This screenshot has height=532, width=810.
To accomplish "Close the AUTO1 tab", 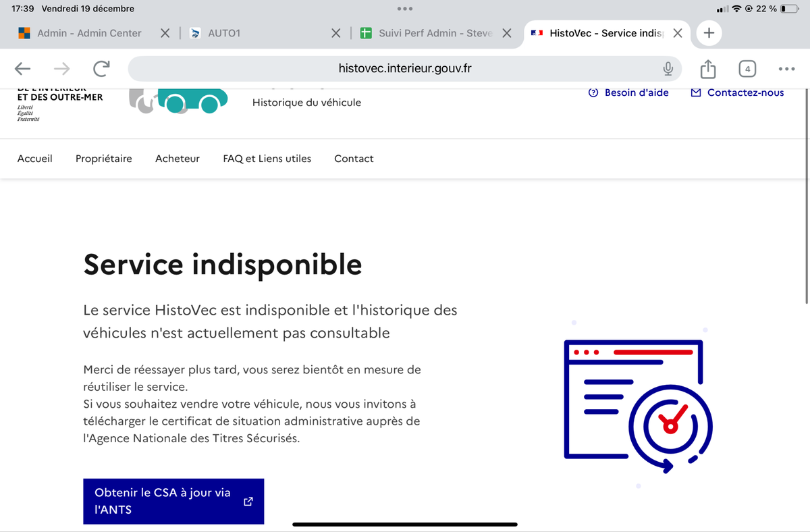I will pos(335,33).
